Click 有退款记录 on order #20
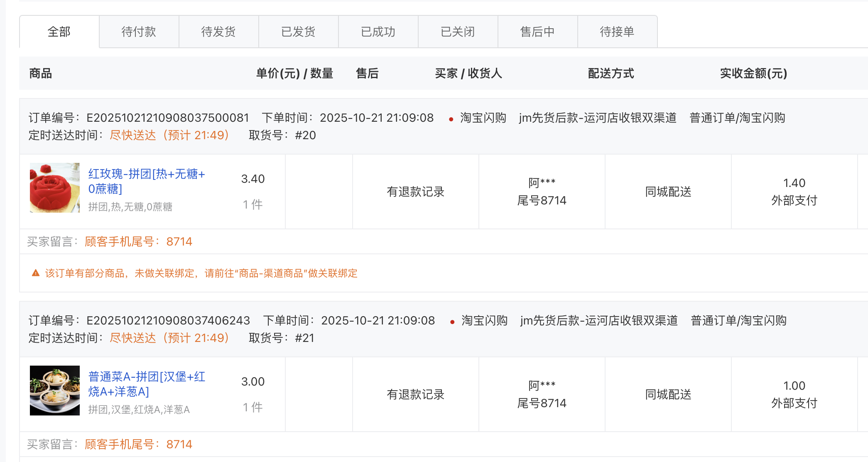This screenshot has height=462, width=868. pos(415,192)
